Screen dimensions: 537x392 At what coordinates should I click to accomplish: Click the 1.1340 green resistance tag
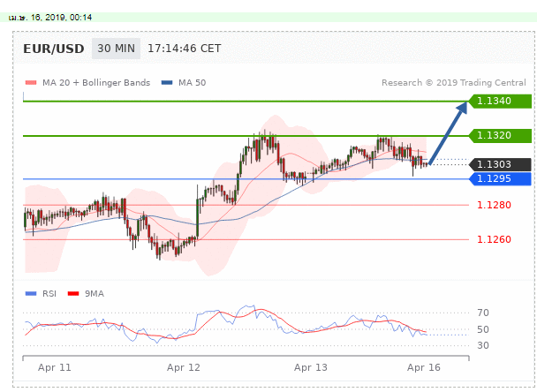(x=500, y=101)
